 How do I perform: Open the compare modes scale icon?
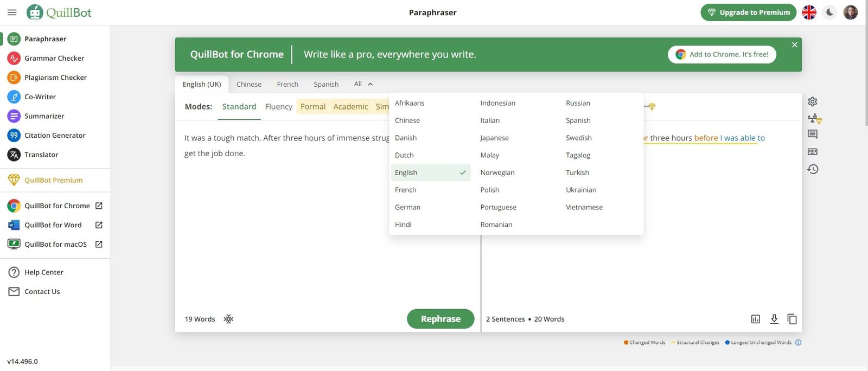814,118
